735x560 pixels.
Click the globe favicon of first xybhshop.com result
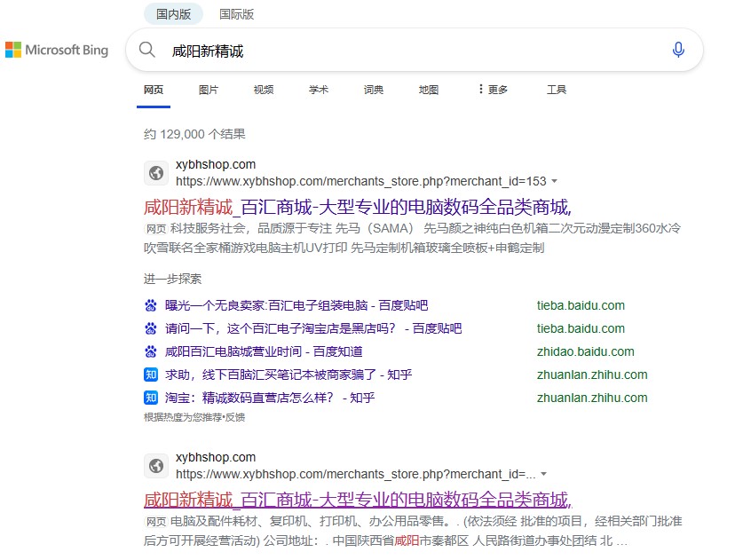tap(156, 173)
